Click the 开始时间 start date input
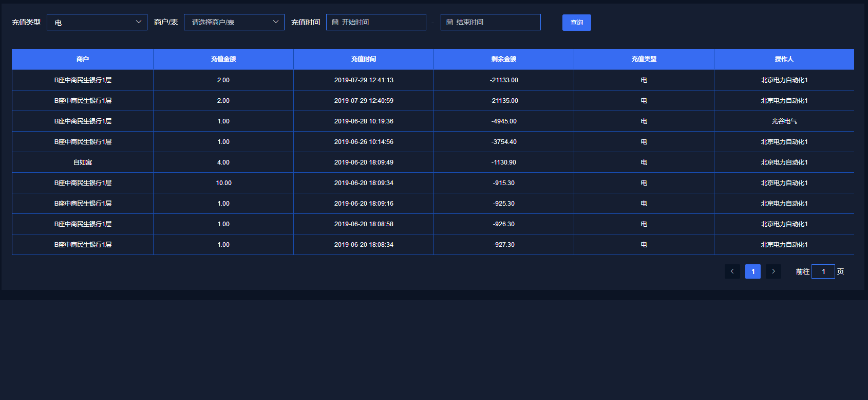Viewport: 868px width, 400px height. pyautogui.click(x=380, y=22)
